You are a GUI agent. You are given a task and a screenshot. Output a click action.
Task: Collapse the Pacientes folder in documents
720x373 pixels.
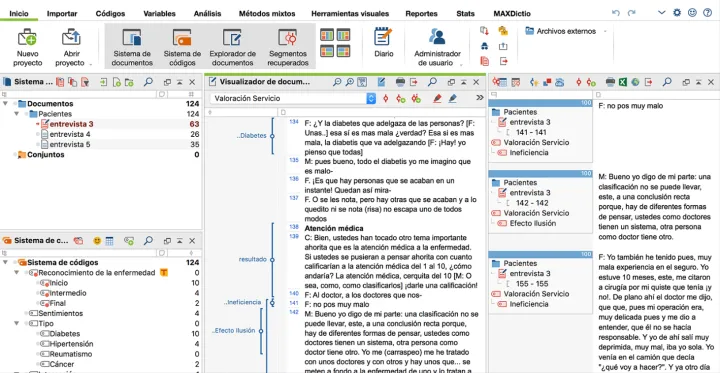16,114
